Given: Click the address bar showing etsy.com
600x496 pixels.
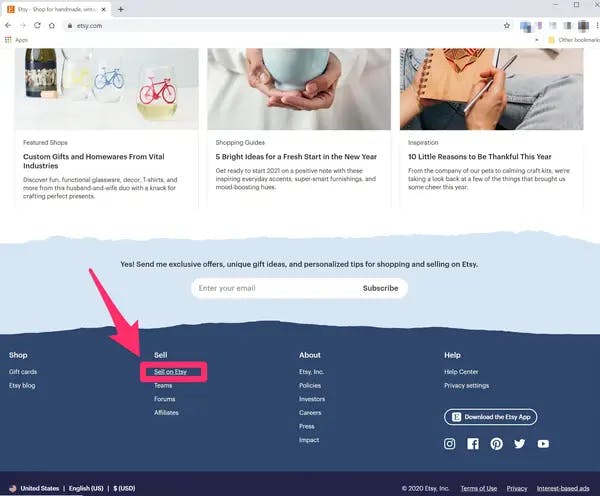Looking at the screenshot, I should tap(283, 26).
